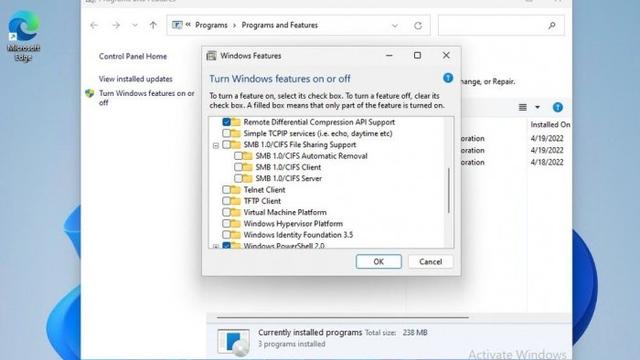640x360 pixels.
Task: Check SMB 1.0/CIFS Client checkbox
Action: [x=238, y=167]
